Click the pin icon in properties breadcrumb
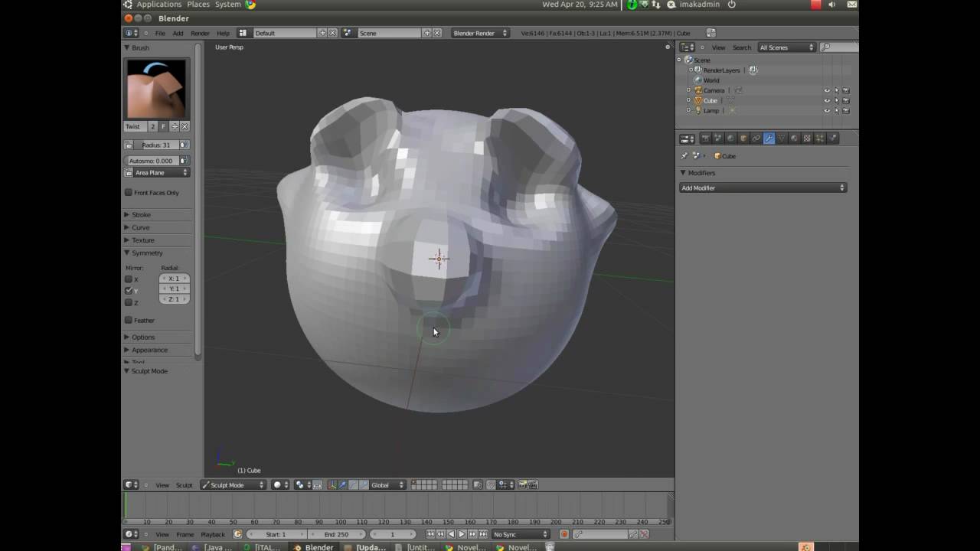The height and width of the screenshot is (551, 980). point(684,156)
